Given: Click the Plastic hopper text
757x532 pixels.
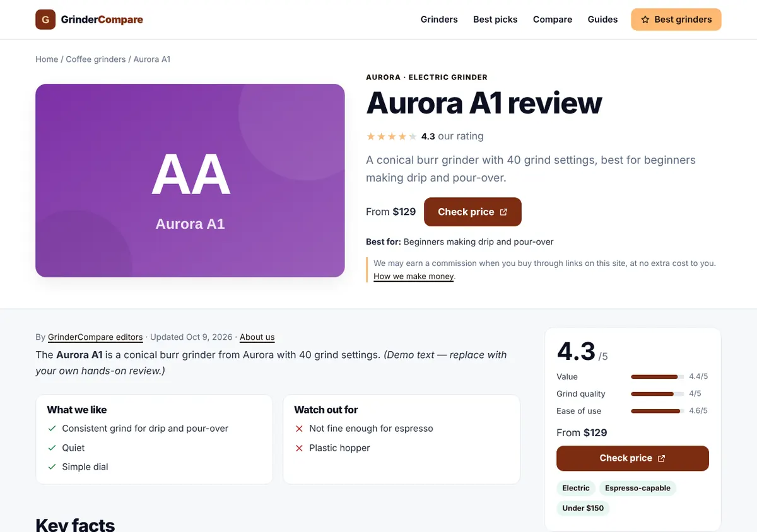Looking at the screenshot, I should [x=339, y=448].
